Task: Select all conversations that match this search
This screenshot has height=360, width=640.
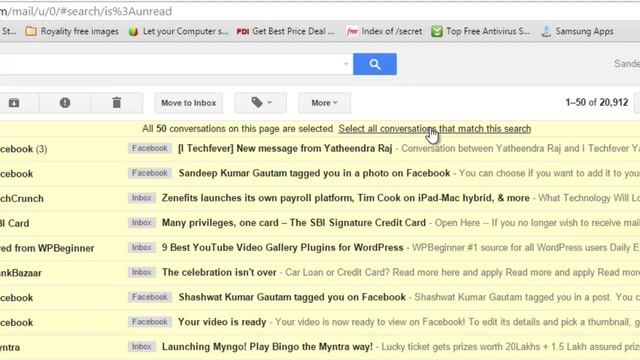Action: pos(435,129)
